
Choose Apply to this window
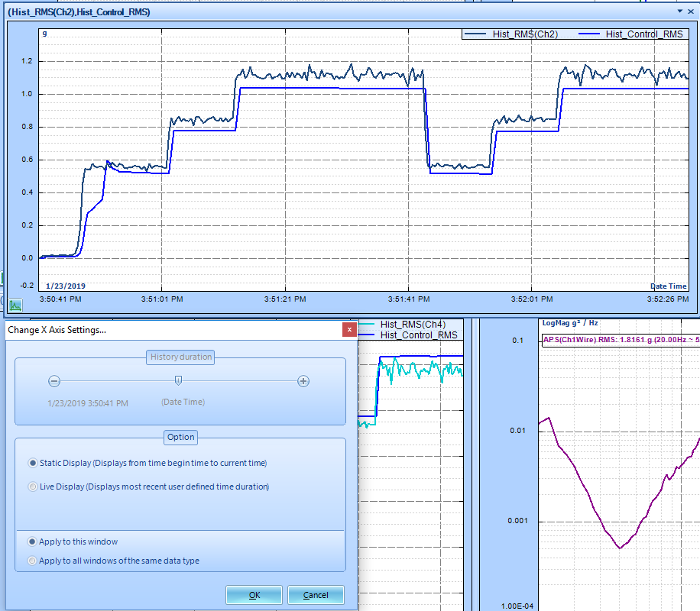pyautogui.click(x=31, y=541)
